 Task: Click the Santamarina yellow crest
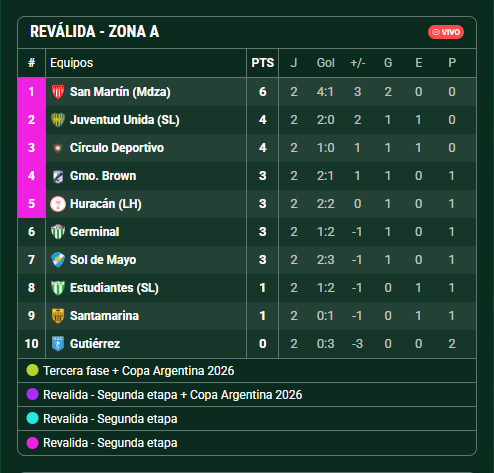point(58,316)
